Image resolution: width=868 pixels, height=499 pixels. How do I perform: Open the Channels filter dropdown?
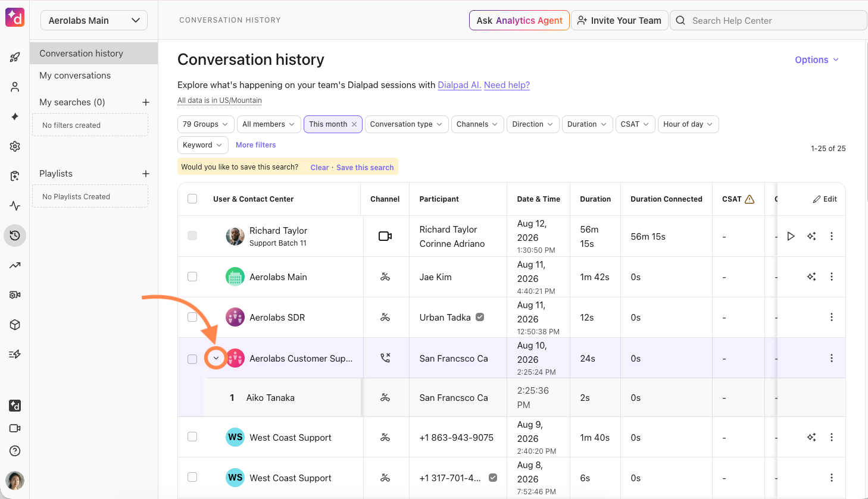pyautogui.click(x=477, y=124)
